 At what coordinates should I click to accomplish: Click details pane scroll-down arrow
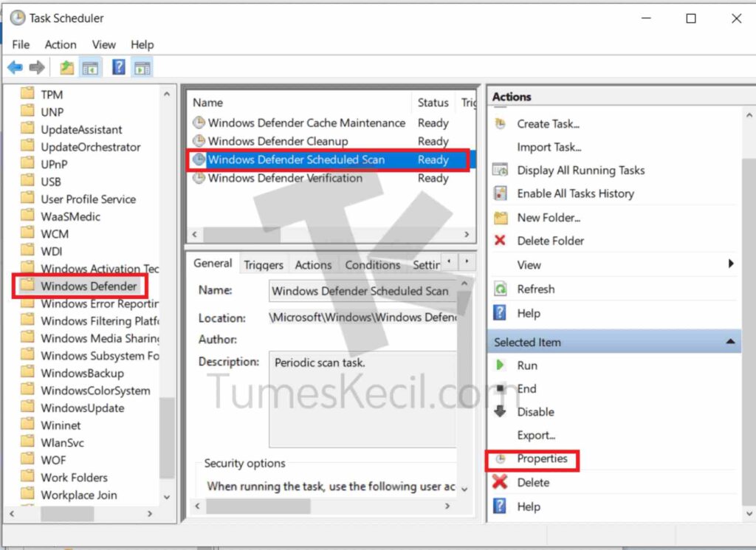[x=464, y=489]
